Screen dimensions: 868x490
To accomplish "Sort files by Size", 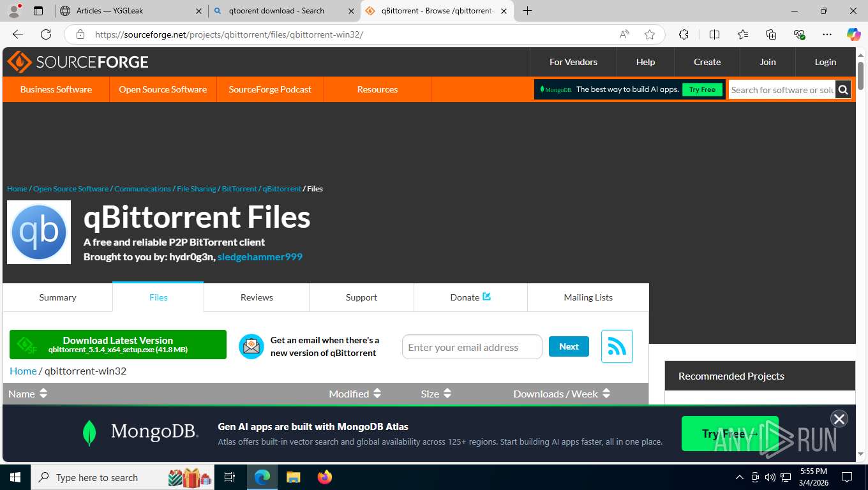I will click(x=436, y=394).
